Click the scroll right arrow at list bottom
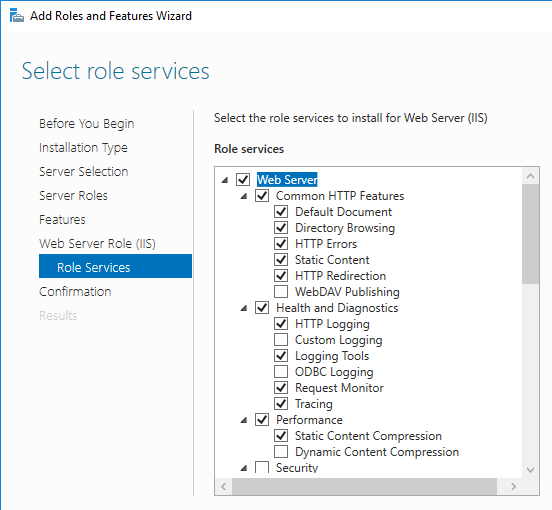This screenshot has width=552, height=510. point(513,486)
